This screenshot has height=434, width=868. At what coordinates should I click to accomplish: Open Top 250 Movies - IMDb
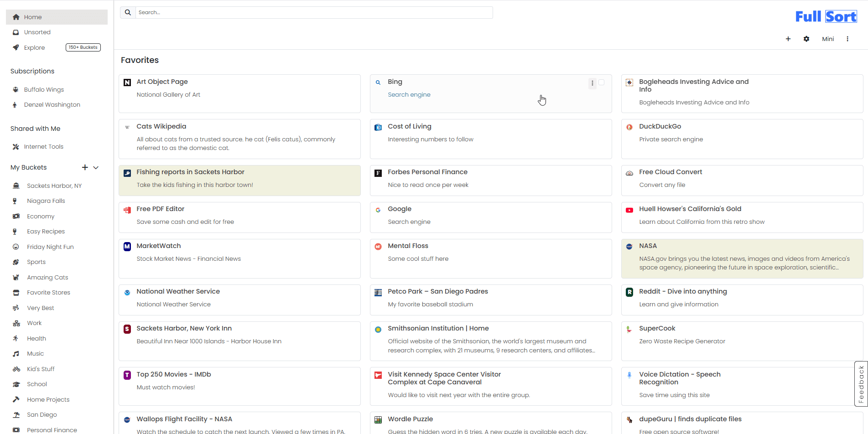coord(173,374)
